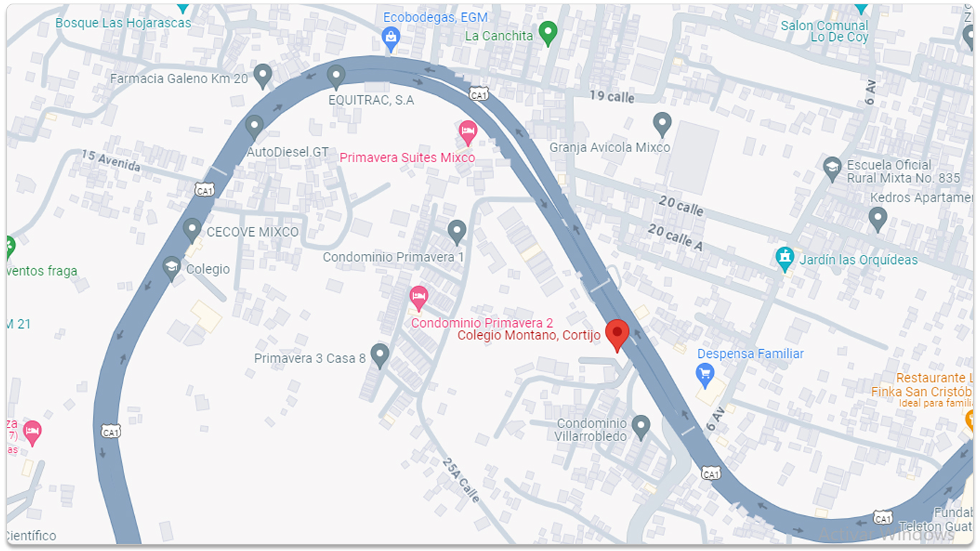Select the Salon Comunal Lo De Coy label
This screenshot has width=980, height=551.
coord(825,31)
